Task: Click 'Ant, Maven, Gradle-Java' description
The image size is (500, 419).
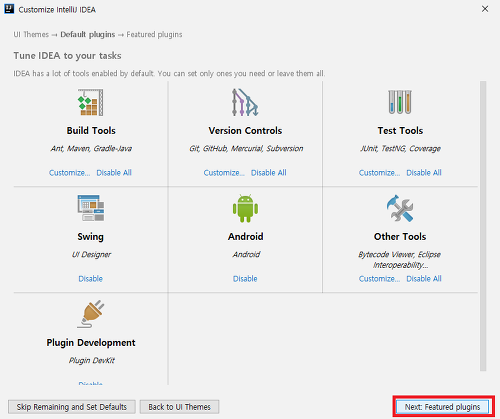Action: (x=91, y=148)
